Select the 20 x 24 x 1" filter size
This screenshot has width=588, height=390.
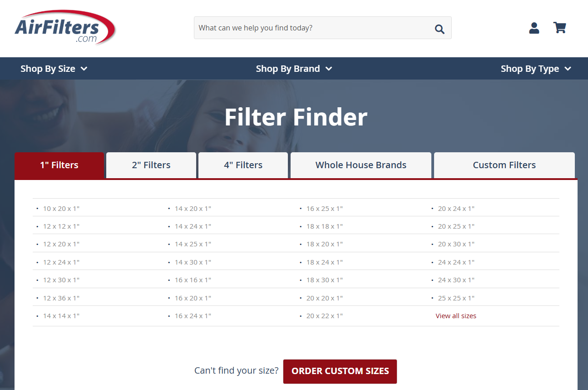(456, 208)
